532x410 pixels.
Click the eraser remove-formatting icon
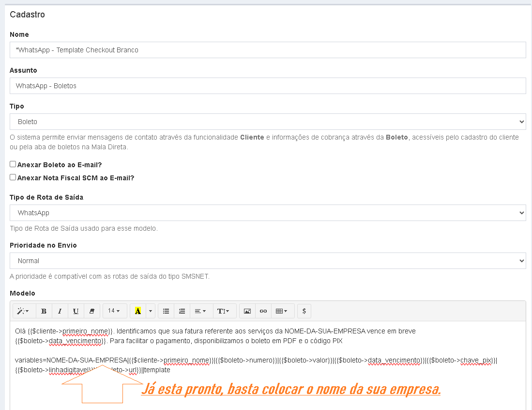[92, 311]
